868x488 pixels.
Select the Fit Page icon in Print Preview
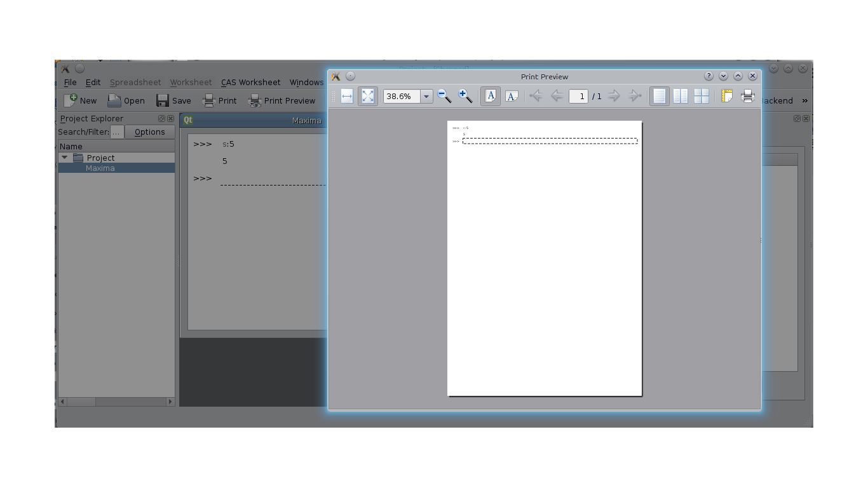pos(367,96)
